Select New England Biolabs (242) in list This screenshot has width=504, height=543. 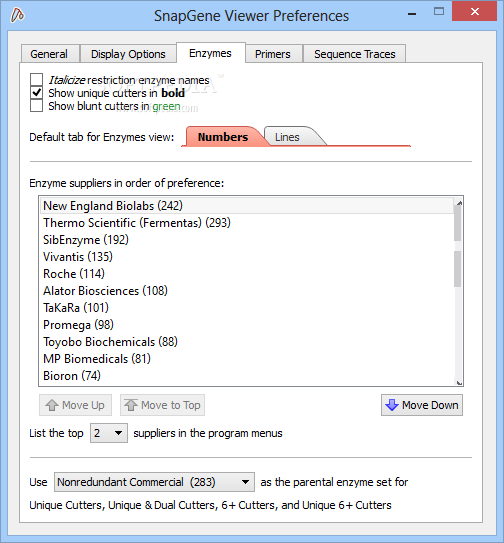pyautogui.click(x=247, y=206)
